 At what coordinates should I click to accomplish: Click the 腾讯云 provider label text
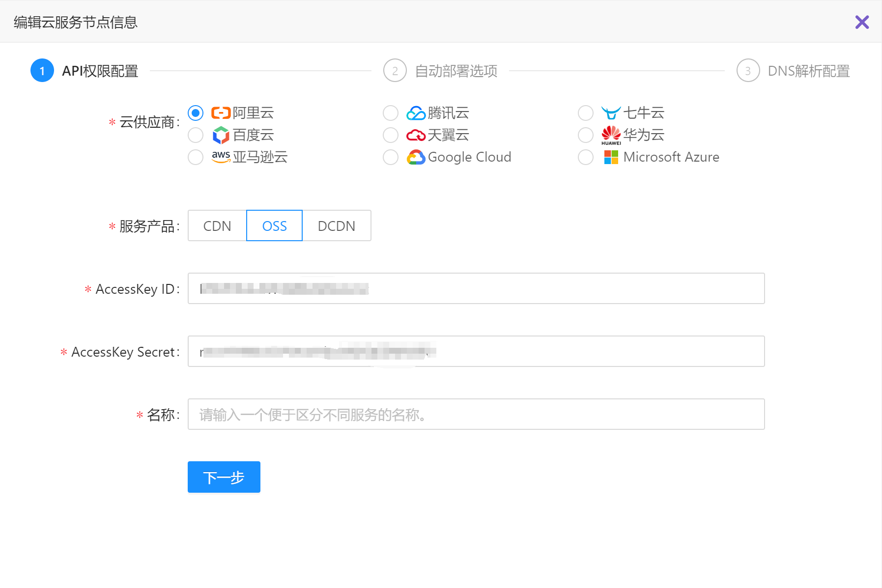pyautogui.click(x=448, y=113)
